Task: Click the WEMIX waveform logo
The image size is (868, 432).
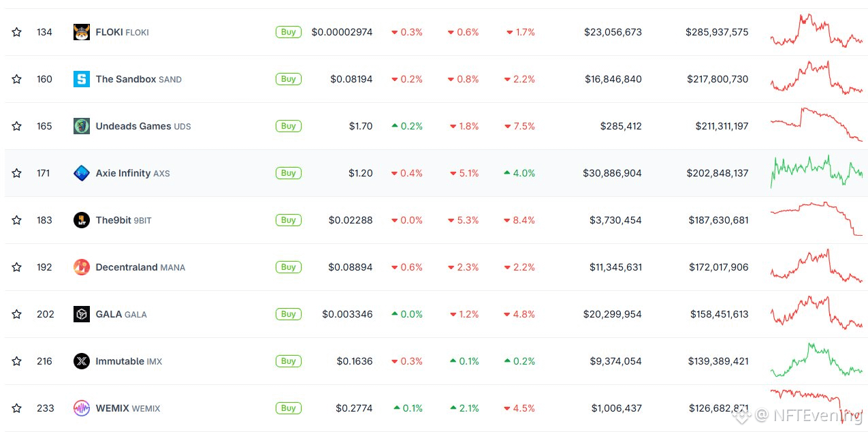Action: point(82,408)
